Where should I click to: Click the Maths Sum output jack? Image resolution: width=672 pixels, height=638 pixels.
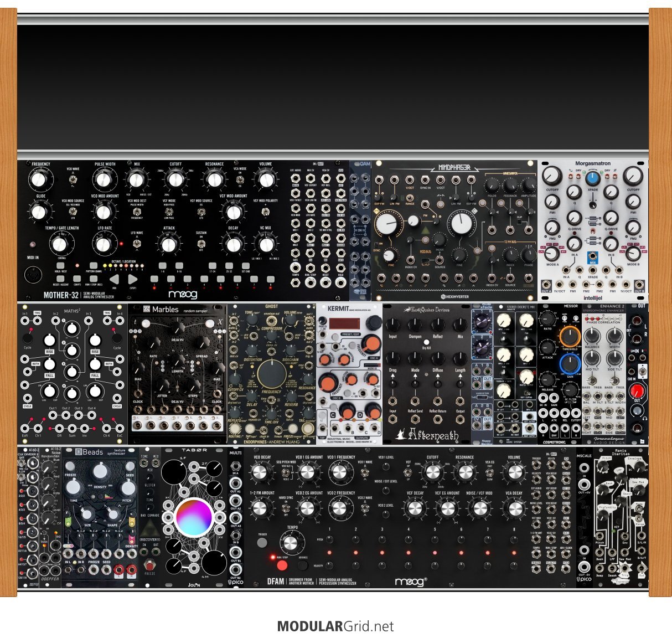click(x=73, y=428)
